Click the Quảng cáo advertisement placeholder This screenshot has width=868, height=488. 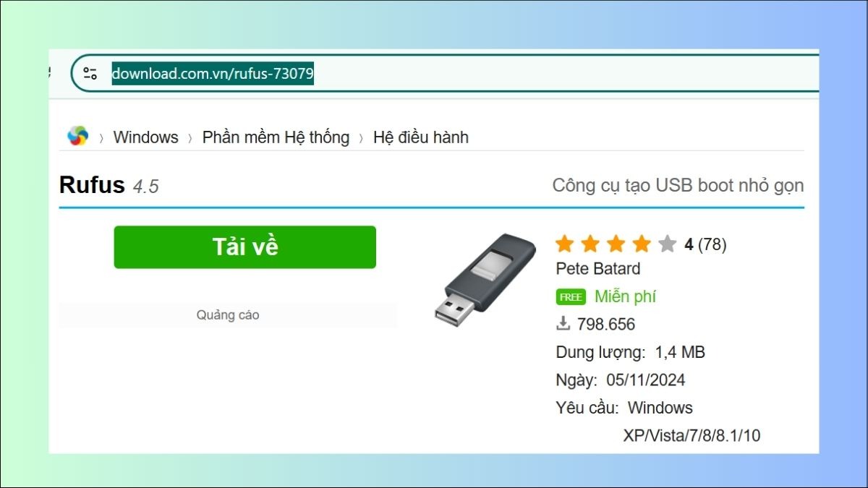pyautogui.click(x=228, y=315)
